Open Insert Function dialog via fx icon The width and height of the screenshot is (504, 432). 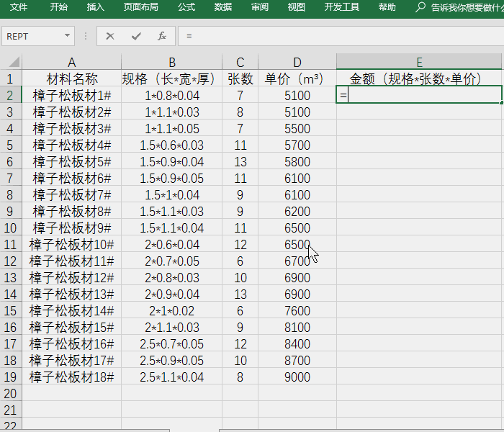(162, 36)
